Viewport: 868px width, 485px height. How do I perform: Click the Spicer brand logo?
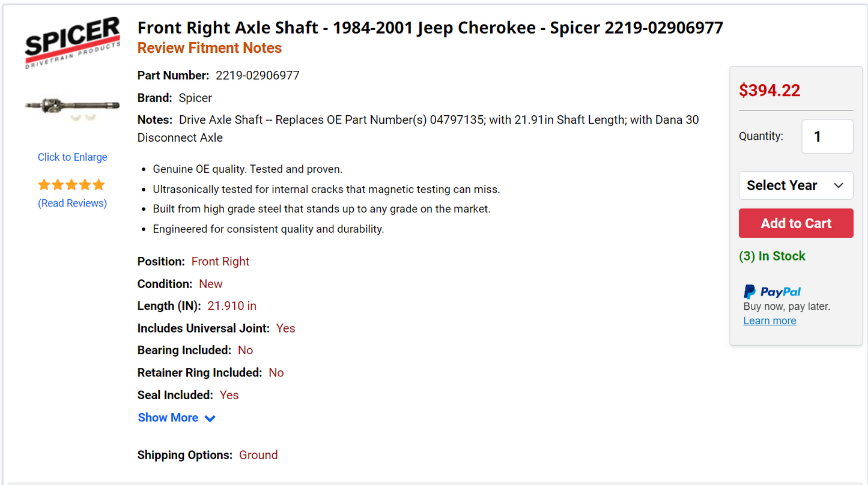(x=71, y=41)
